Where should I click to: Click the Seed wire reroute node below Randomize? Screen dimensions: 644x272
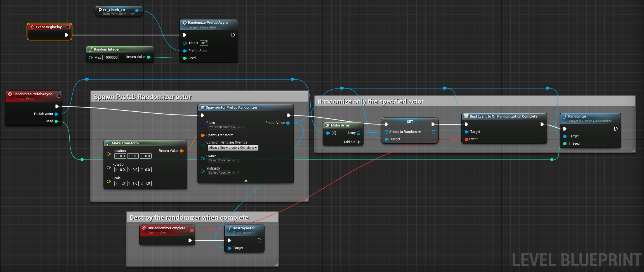(552, 160)
